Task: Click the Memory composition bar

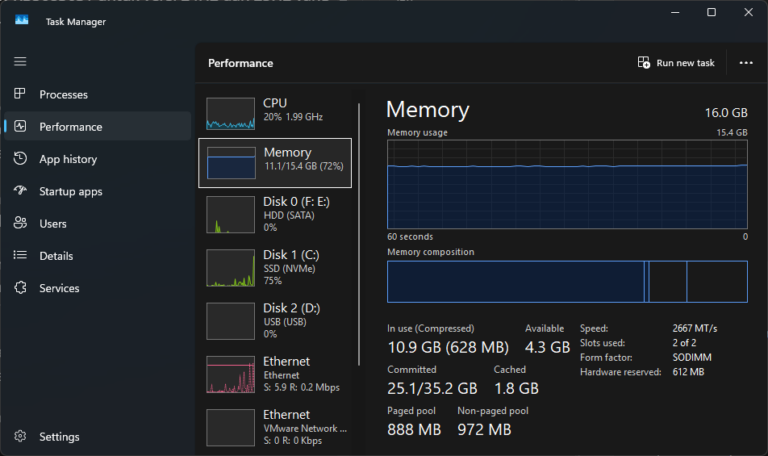Action: [567, 282]
